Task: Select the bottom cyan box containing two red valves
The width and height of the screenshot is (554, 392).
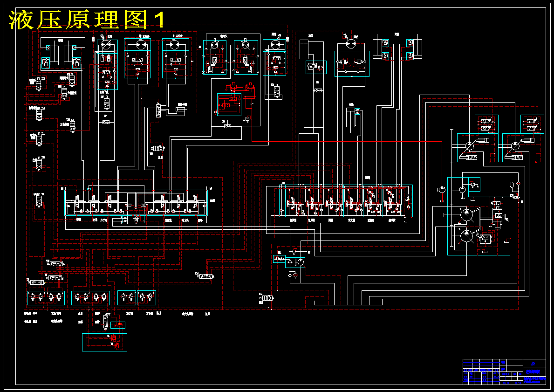Action: (104, 342)
